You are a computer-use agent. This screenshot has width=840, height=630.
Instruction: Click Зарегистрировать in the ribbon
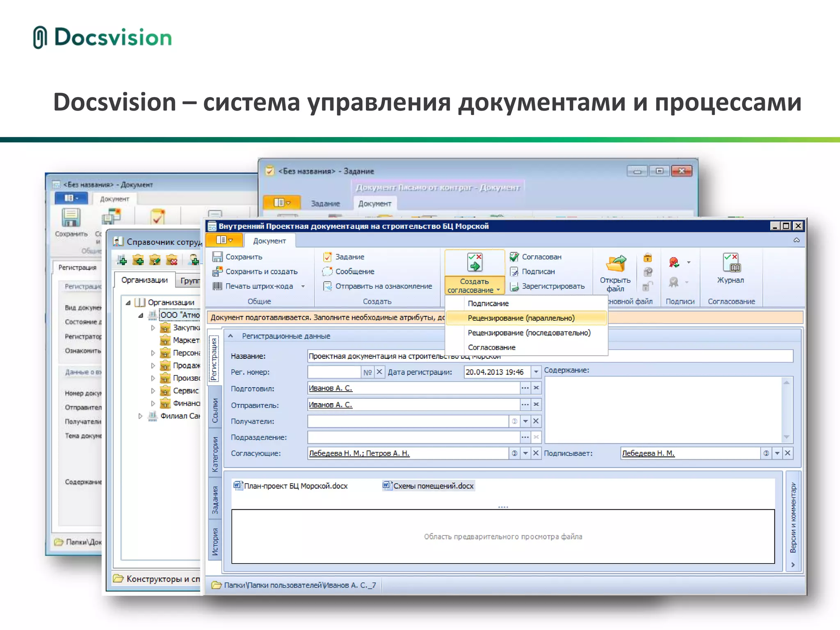pos(547,286)
